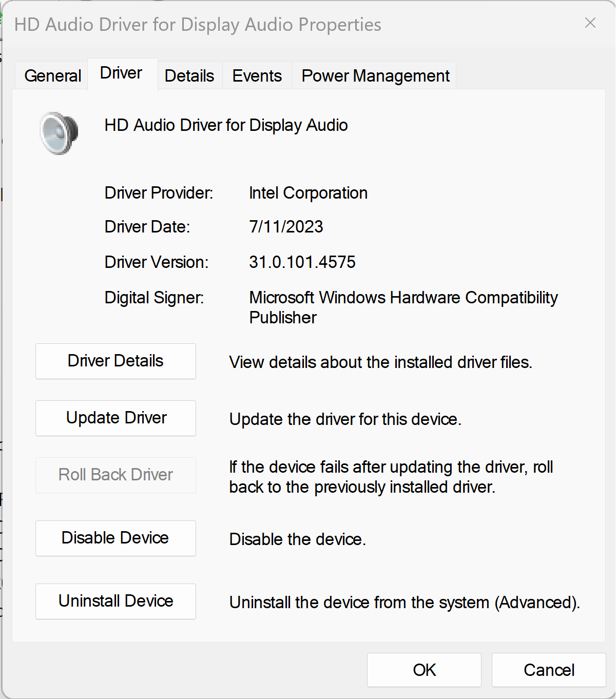The height and width of the screenshot is (699, 616).
Task: Click the window title bar text
Action: (198, 25)
